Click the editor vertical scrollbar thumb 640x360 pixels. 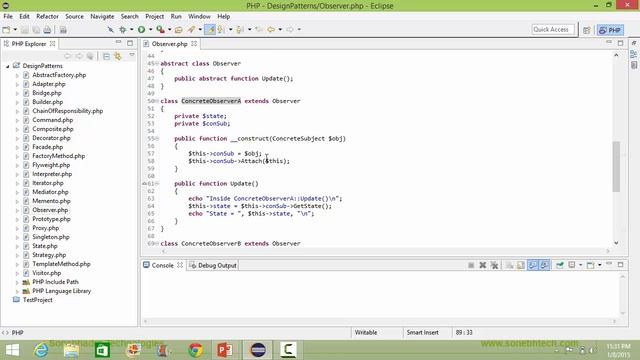click(616, 167)
